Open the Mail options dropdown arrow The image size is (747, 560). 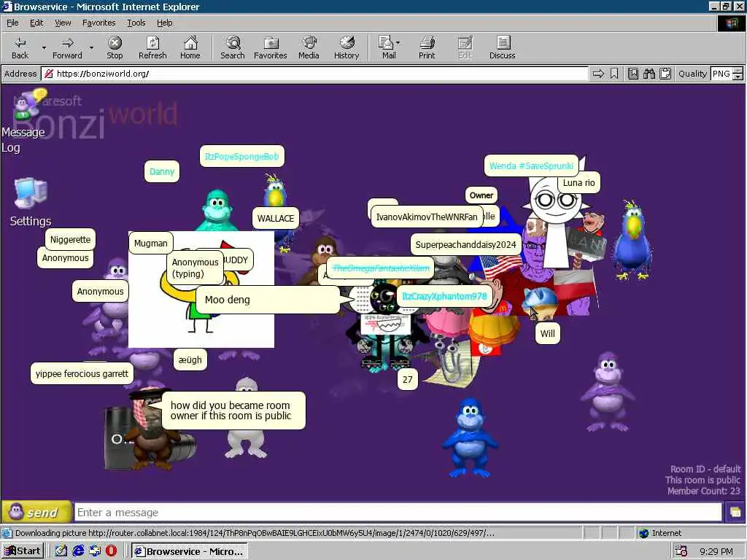point(398,42)
